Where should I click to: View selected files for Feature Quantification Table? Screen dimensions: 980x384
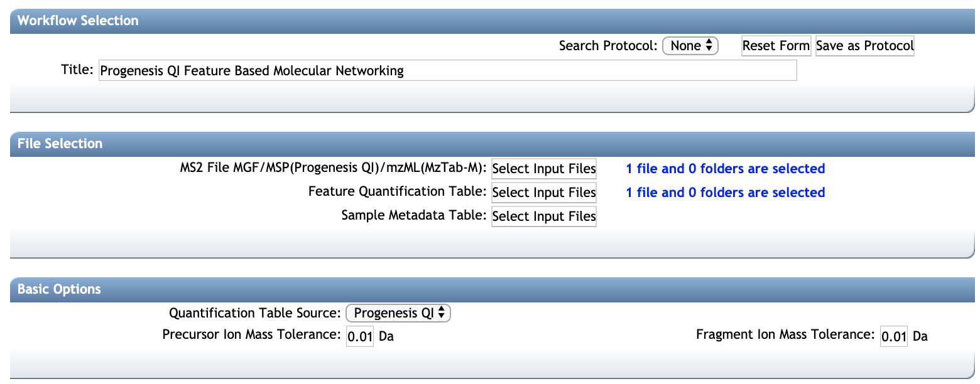(x=726, y=192)
